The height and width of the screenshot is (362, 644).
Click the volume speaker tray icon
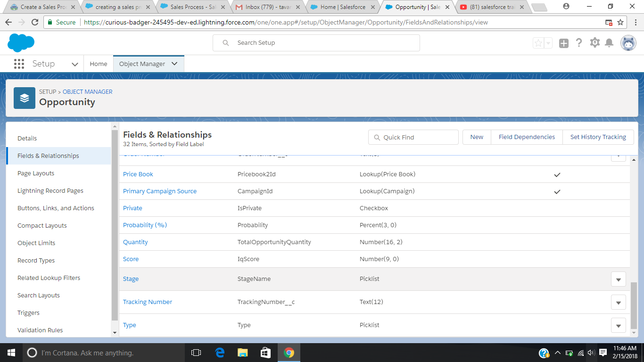tap(591, 353)
